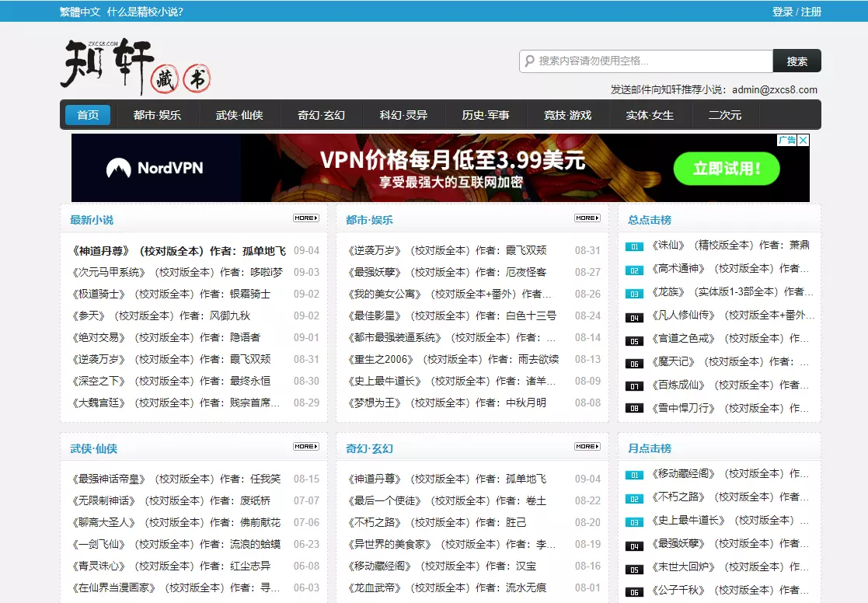Click the 立即试用! green ad button
Screen dimensions: 868x603
[727, 169]
